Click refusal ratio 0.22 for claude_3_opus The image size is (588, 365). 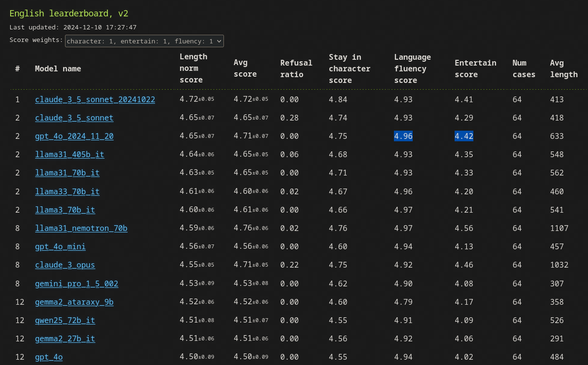[x=289, y=265]
